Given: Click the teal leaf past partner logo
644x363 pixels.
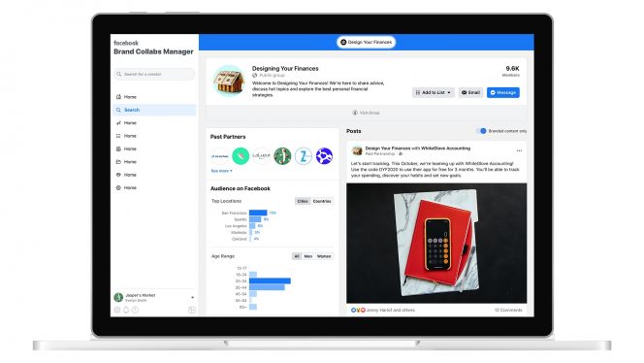Looking at the screenshot, I should coord(241,156).
